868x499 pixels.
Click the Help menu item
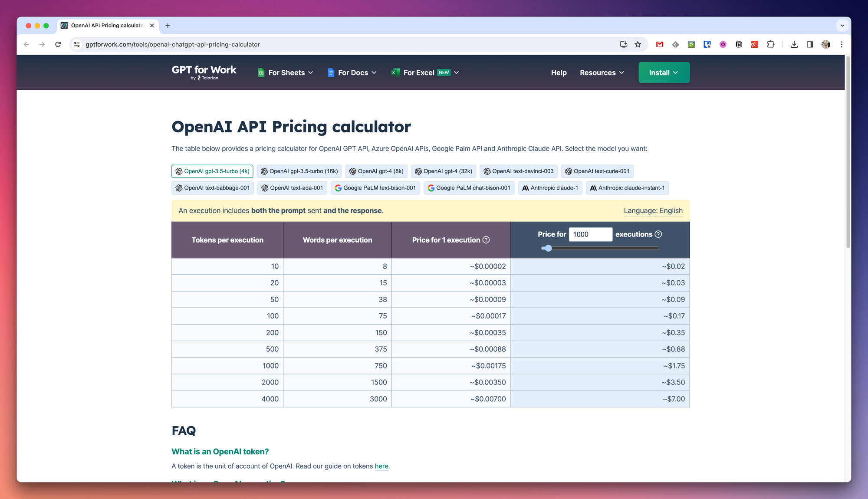[559, 72]
